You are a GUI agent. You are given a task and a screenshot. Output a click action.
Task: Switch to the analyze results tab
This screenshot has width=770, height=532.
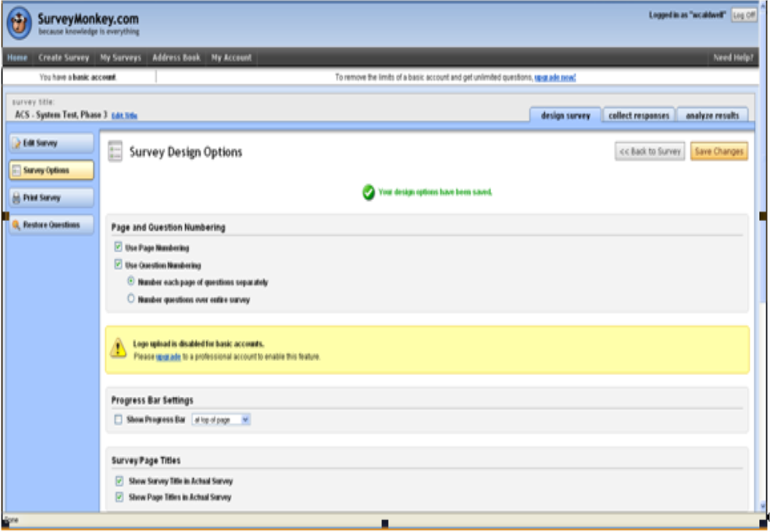(711, 116)
